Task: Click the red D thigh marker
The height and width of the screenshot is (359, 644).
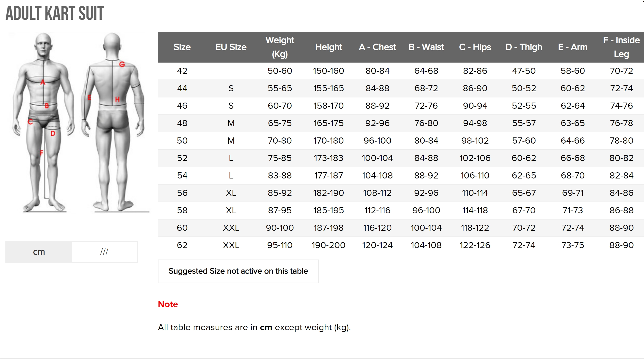Action: click(53, 133)
